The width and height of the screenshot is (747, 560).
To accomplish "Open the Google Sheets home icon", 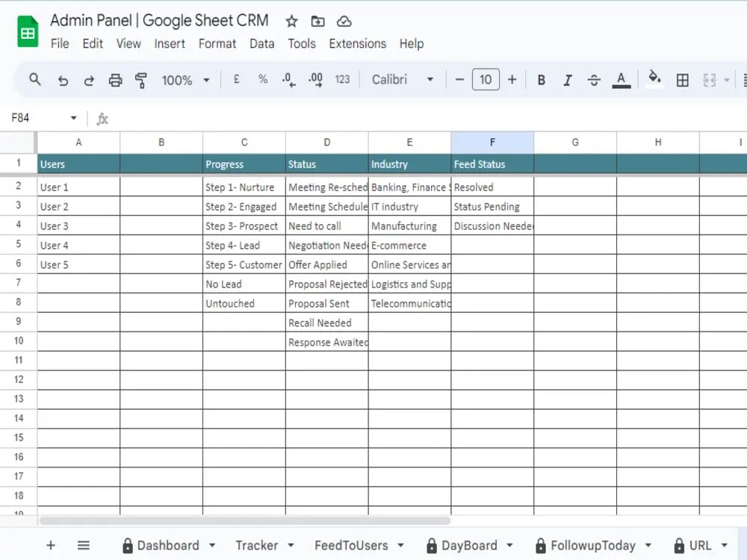I will [x=28, y=31].
